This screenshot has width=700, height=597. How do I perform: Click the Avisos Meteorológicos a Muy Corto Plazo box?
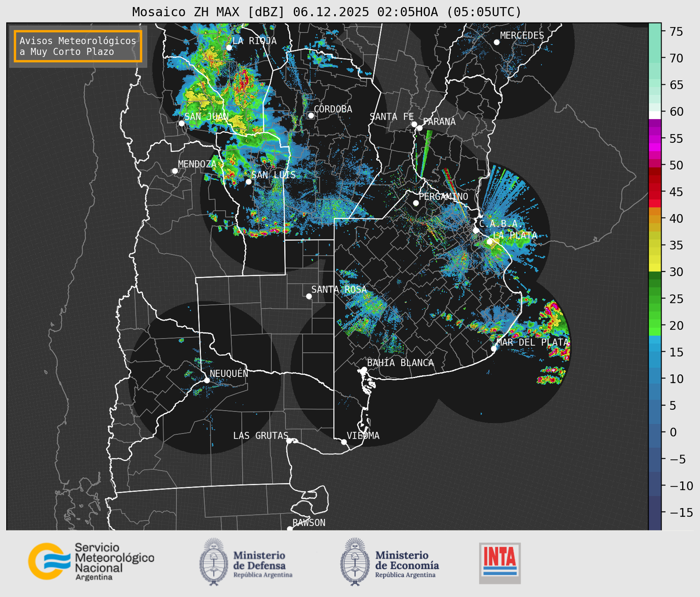(x=78, y=46)
